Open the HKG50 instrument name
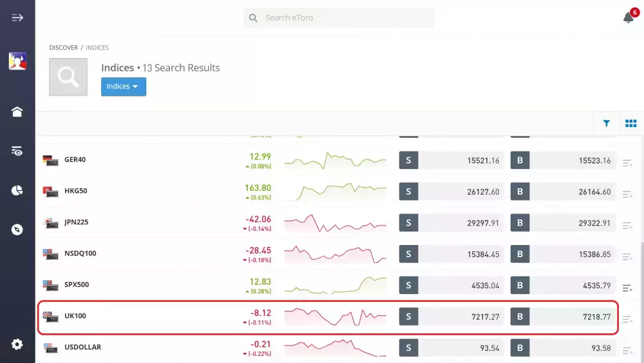The width and height of the screenshot is (644, 363). [x=75, y=191]
